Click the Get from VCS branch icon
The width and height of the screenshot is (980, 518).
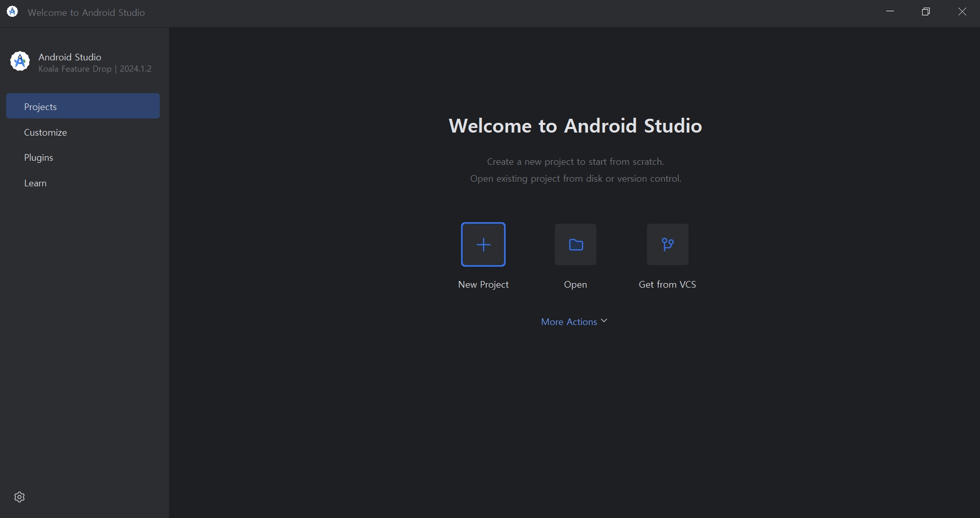(668, 245)
